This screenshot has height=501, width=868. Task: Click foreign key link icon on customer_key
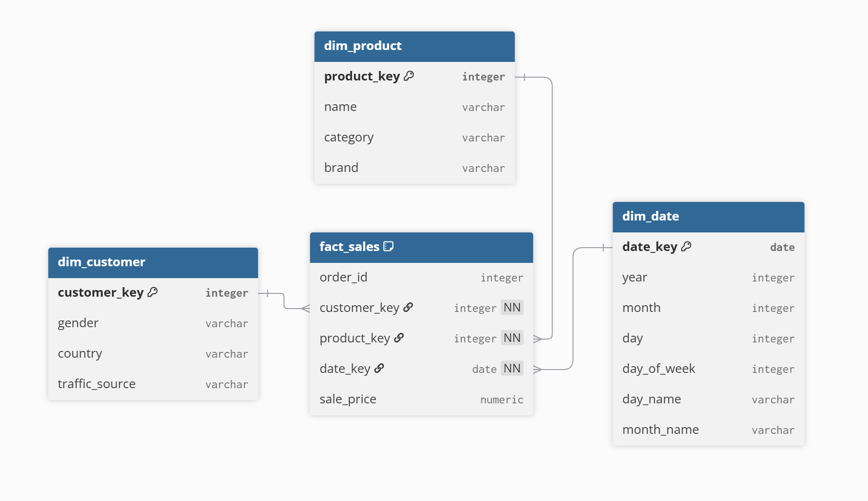pyautogui.click(x=408, y=307)
